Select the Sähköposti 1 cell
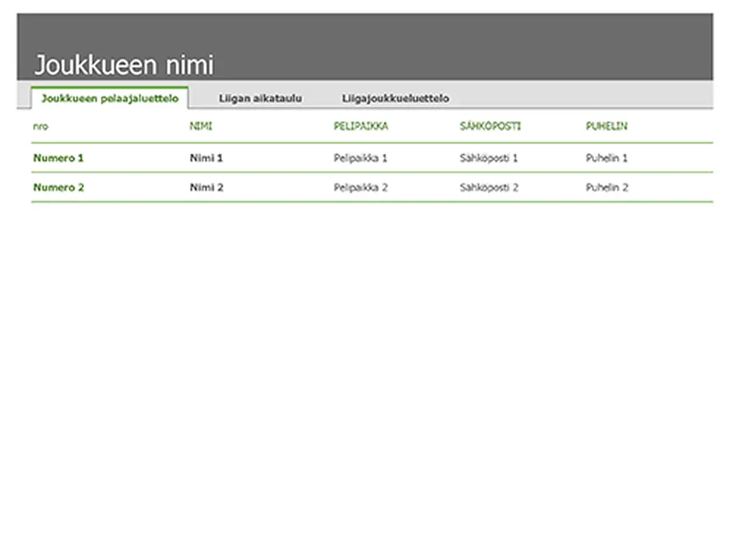 [x=489, y=158]
